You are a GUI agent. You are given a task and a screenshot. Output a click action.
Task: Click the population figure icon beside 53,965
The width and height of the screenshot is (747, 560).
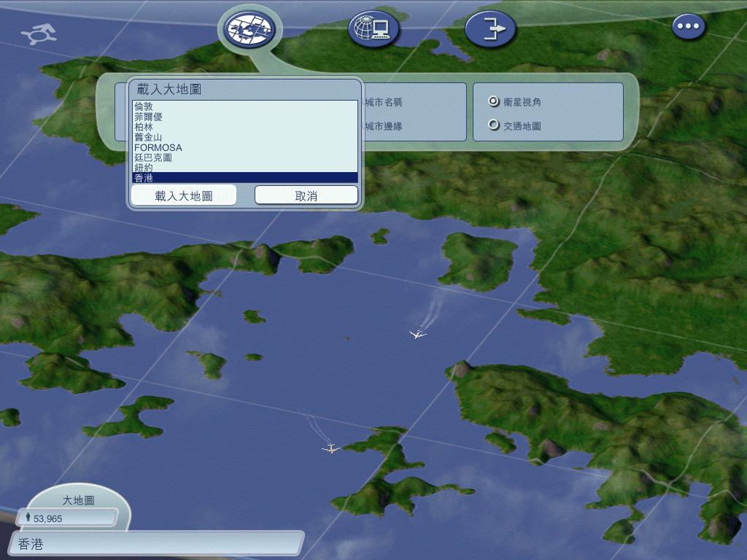(x=28, y=518)
